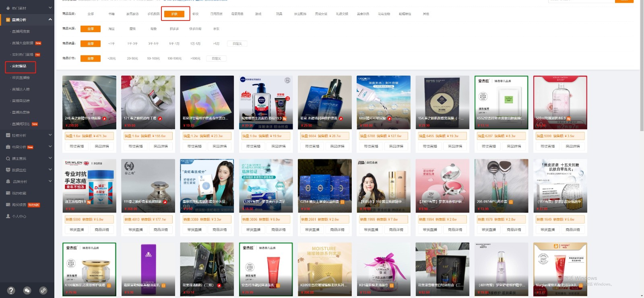The width and height of the screenshot is (644, 298).
Task: Click the 我的收藏 sidebar icon
Action: point(8,193)
